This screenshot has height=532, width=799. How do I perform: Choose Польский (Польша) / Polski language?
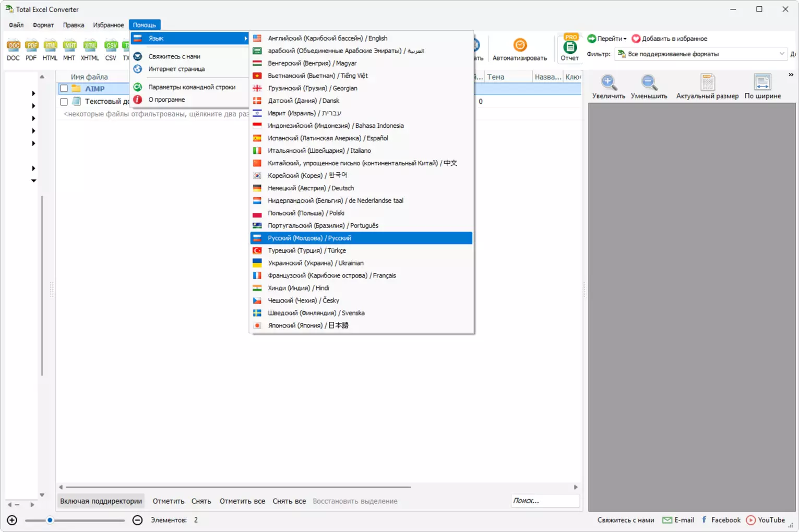pos(362,213)
